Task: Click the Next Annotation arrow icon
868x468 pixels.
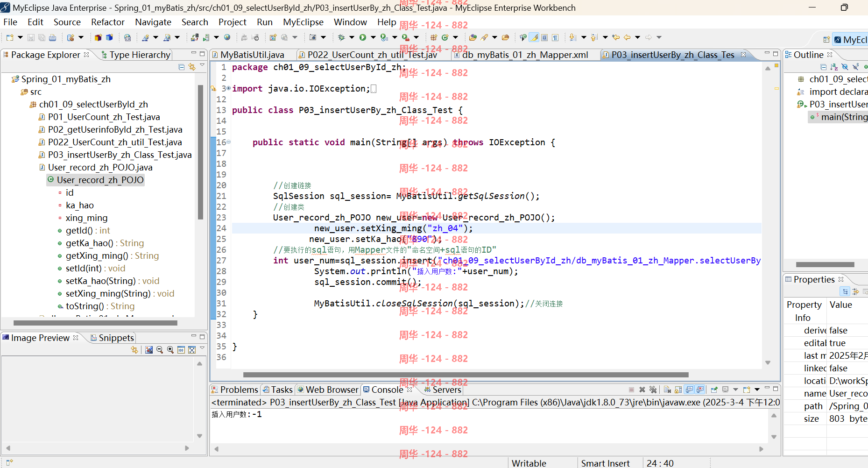Action: coord(573,37)
